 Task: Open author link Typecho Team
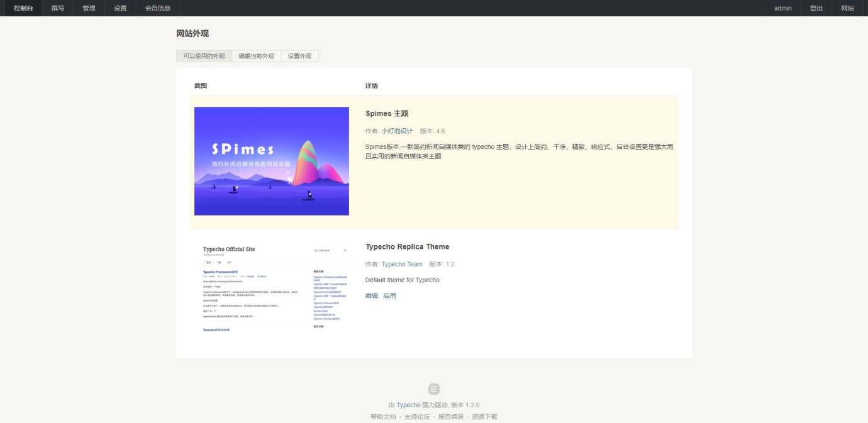(402, 264)
